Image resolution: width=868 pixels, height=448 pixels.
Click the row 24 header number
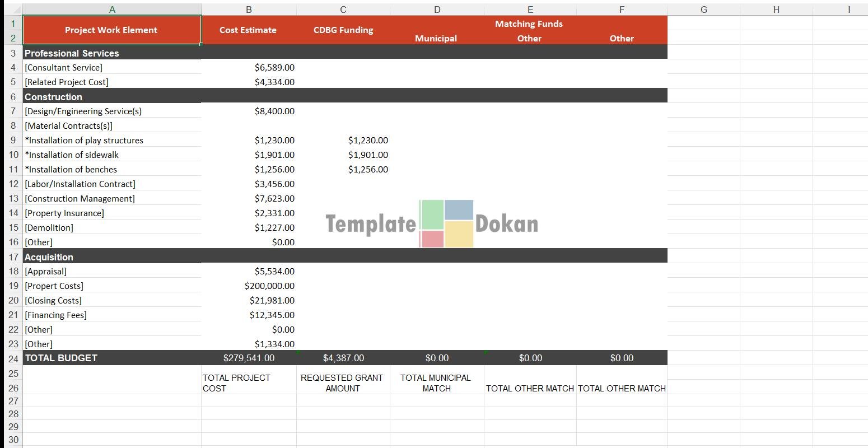click(x=13, y=358)
